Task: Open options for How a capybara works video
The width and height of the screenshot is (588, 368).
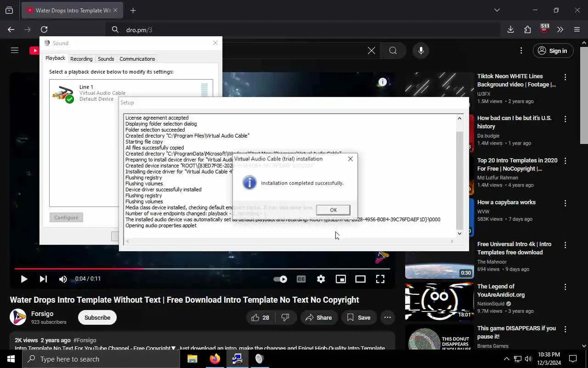Action: (x=565, y=203)
